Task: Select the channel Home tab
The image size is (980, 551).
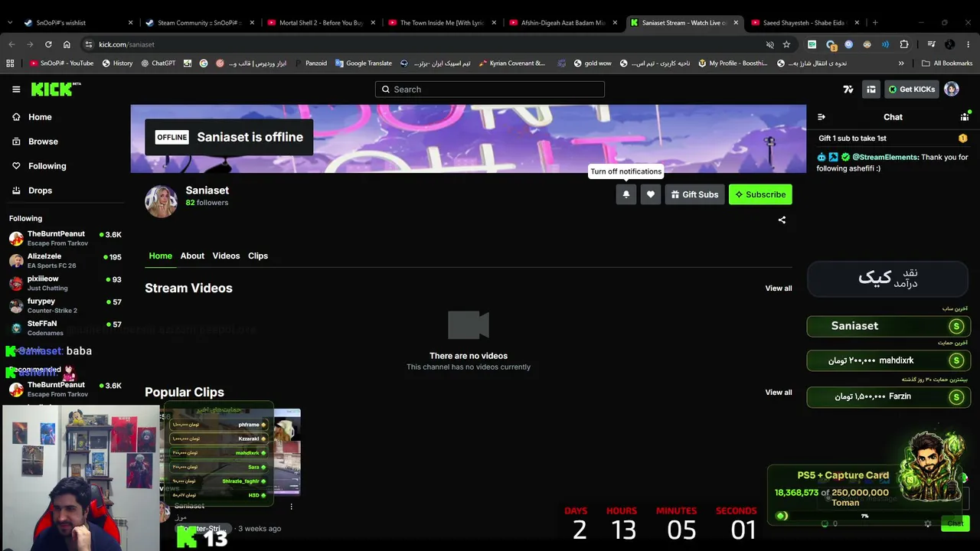Action: (x=160, y=256)
